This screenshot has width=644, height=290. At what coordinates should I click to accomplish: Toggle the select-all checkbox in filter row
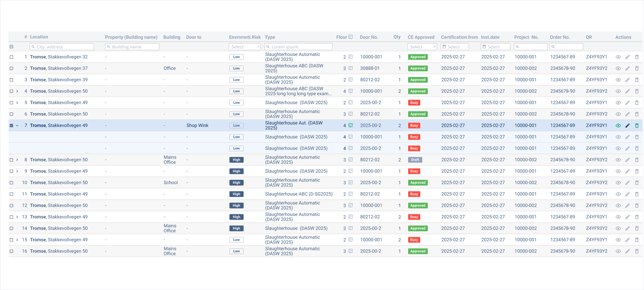[x=11, y=47]
